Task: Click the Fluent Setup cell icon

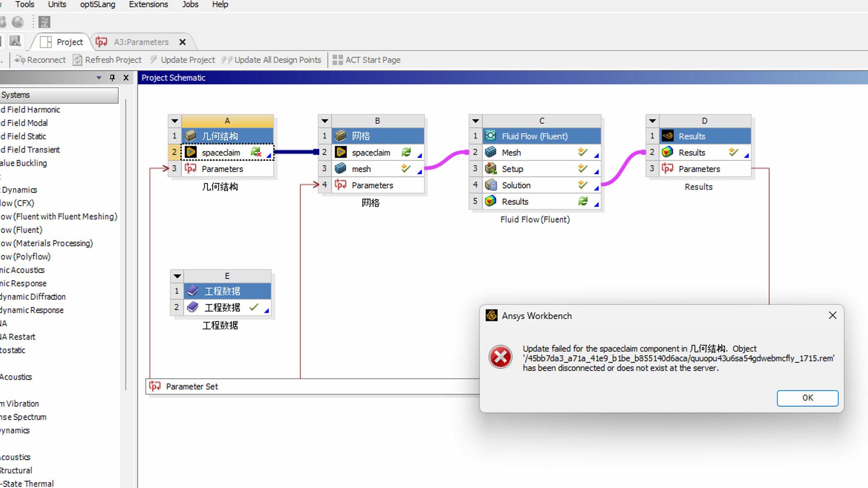Action: pyautogui.click(x=490, y=168)
